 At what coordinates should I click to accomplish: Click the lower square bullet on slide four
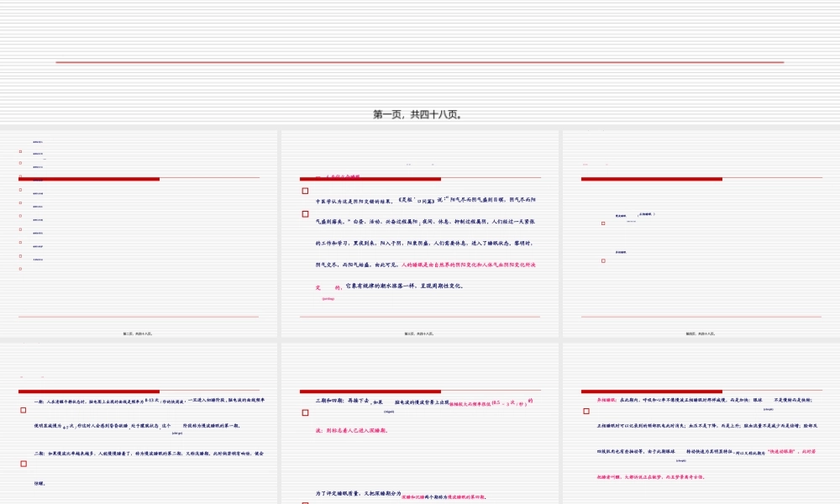click(x=603, y=261)
